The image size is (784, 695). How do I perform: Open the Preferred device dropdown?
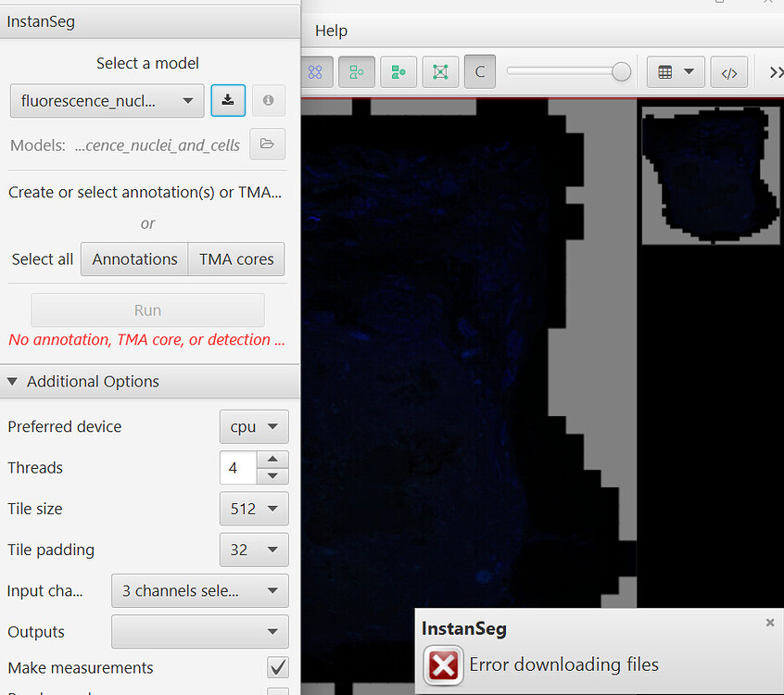click(x=254, y=426)
